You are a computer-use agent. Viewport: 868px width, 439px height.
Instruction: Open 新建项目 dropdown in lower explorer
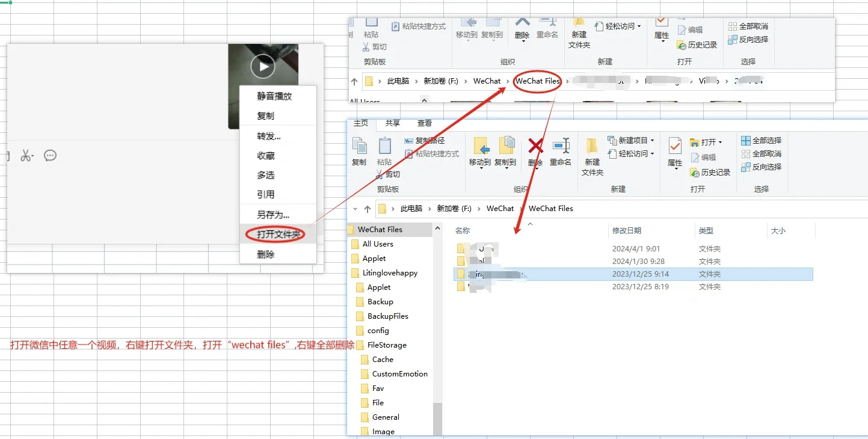[631, 141]
